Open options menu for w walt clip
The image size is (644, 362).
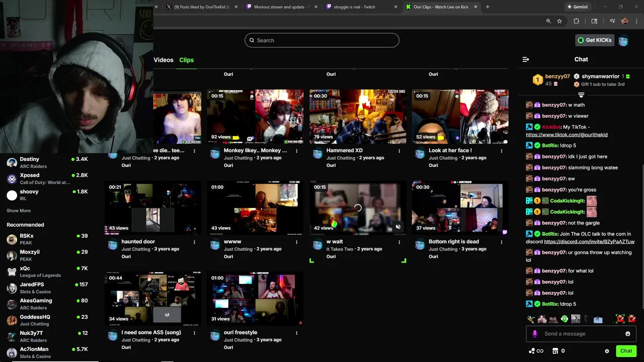pyautogui.click(x=399, y=242)
